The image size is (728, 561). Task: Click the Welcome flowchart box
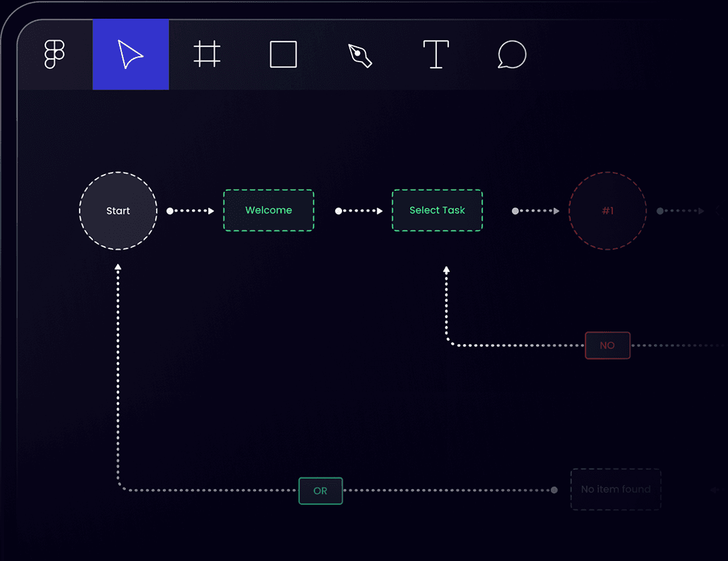[x=268, y=210]
